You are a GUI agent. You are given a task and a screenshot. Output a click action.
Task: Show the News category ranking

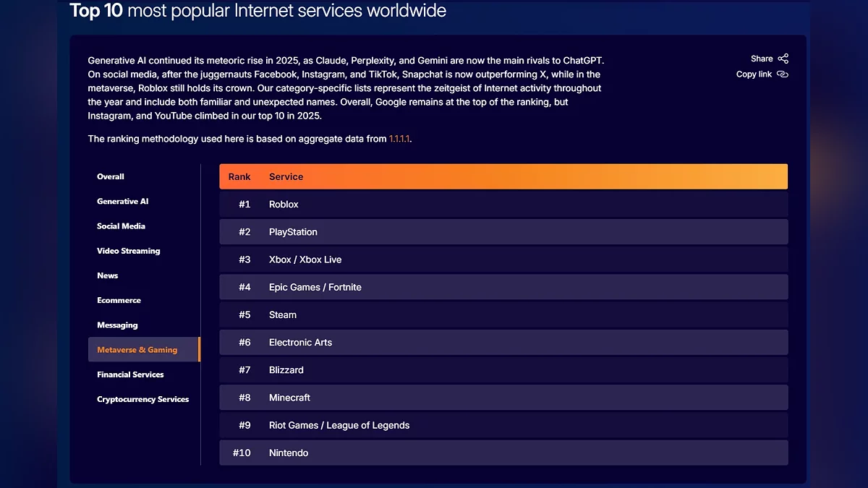pyautogui.click(x=108, y=275)
